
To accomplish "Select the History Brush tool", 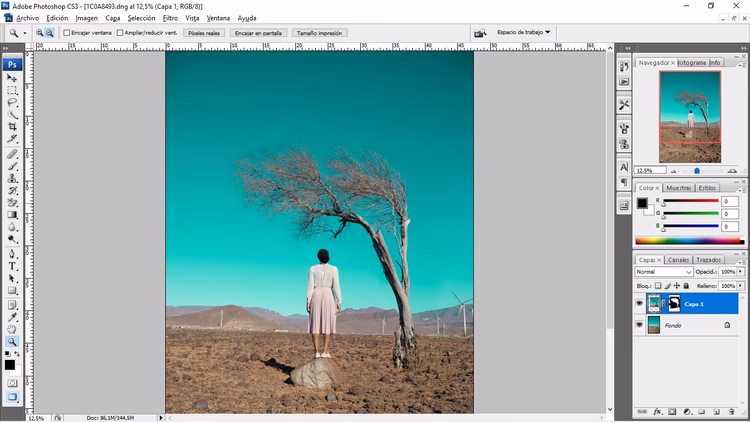I will tap(12, 191).
